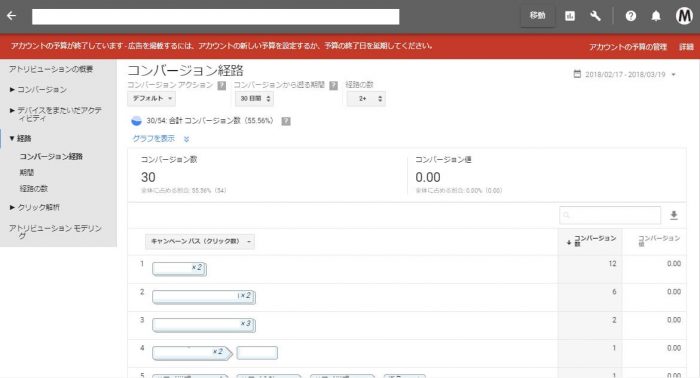The image size is (700, 378).
Task: Select 経路の数 in sidebar
Action: tap(33, 188)
